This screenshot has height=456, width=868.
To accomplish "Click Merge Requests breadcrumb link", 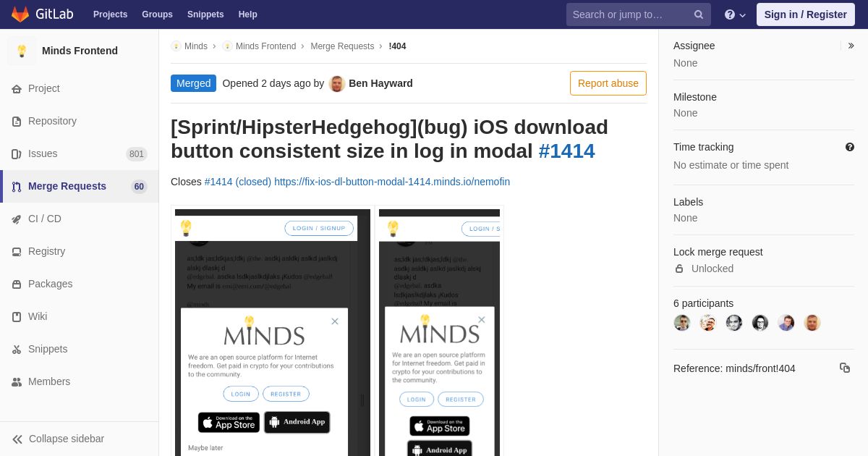I will 342,46.
